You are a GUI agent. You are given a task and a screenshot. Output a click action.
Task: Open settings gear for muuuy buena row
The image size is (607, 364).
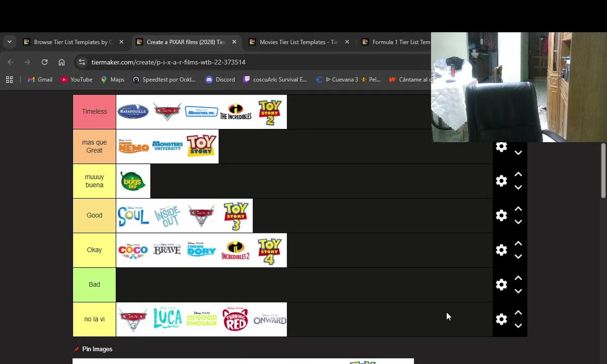(501, 181)
